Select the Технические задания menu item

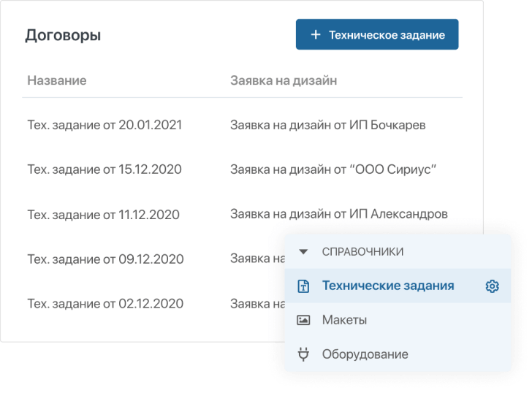(x=398, y=286)
